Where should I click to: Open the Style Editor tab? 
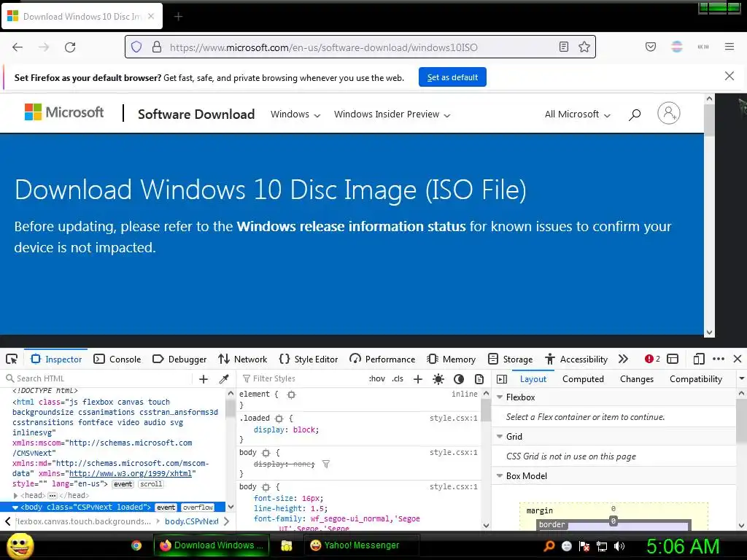coord(309,359)
